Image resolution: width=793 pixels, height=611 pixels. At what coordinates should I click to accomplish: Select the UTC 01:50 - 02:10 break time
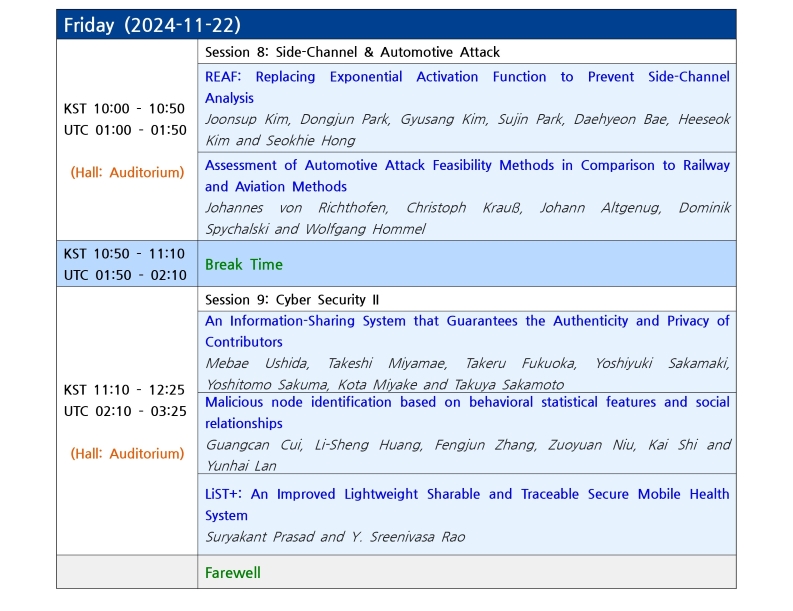pyautogui.click(x=125, y=275)
